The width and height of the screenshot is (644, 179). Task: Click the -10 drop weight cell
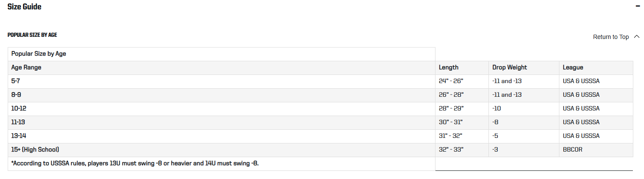[524, 109]
